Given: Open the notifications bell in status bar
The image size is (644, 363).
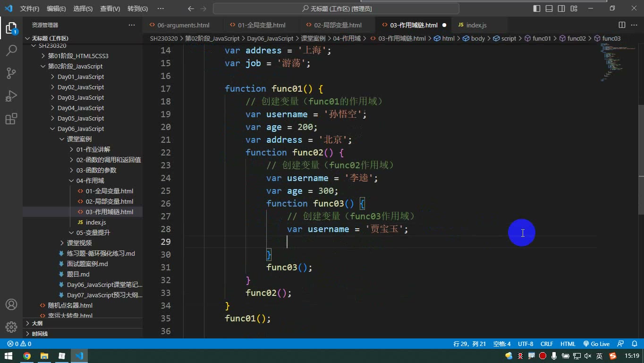Looking at the screenshot, I should tap(635, 344).
